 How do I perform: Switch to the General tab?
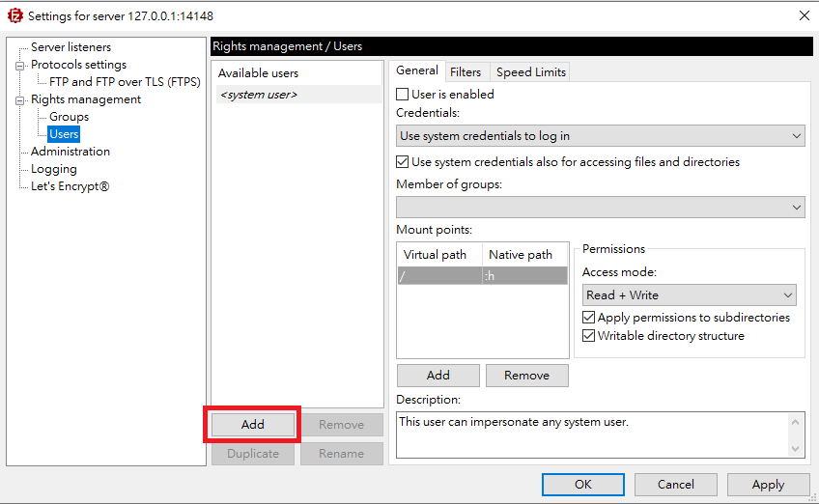pos(417,70)
